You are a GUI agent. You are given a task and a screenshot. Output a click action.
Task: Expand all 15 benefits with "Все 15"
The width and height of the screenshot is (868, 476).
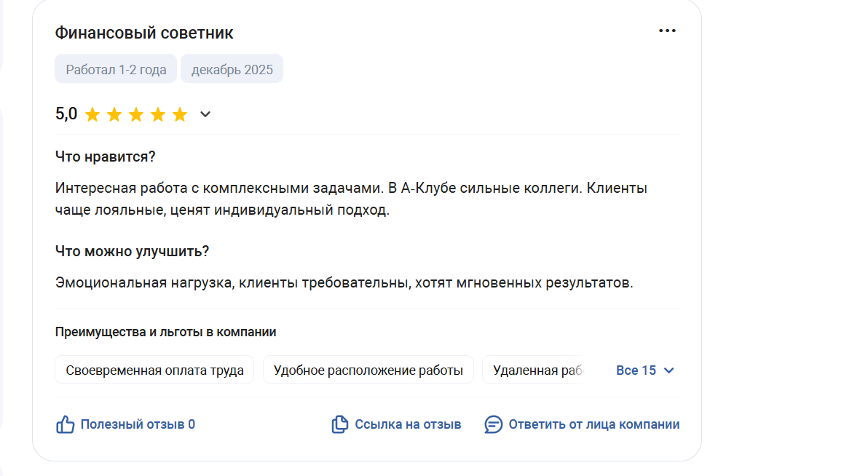point(636,370)
